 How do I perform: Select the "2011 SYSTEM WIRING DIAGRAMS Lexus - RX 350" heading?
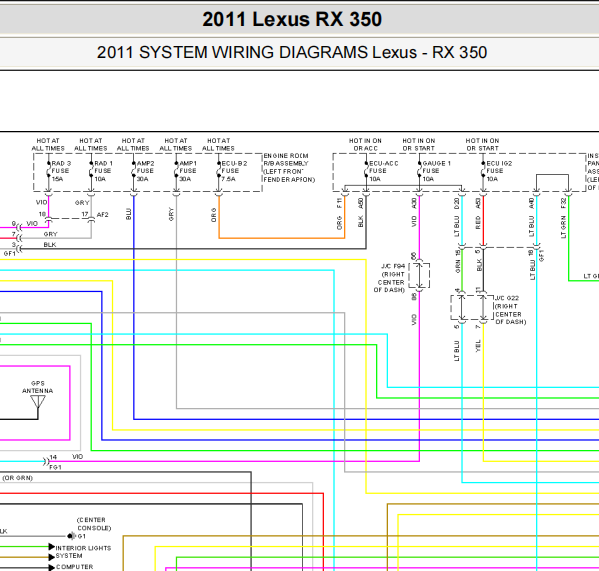(292, 52)
